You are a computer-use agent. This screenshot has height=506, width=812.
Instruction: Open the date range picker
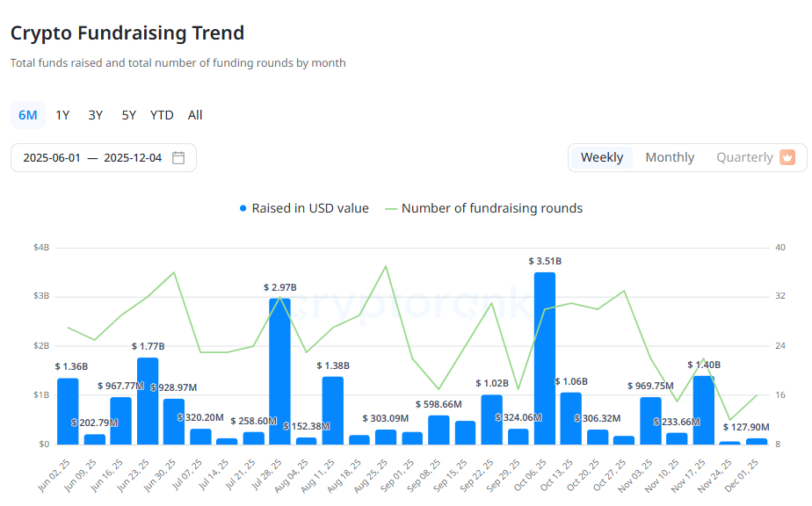pyautogui.click(x=103, y=158)
